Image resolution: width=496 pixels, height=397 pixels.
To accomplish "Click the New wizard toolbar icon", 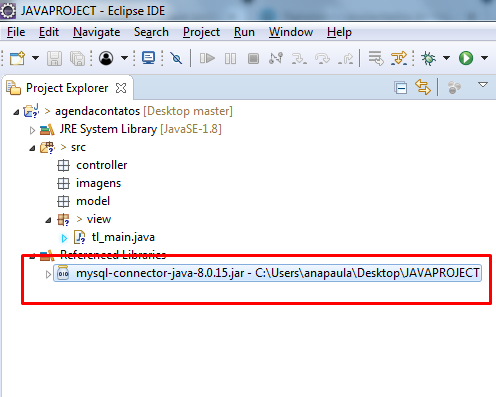I will coord(17,58).
